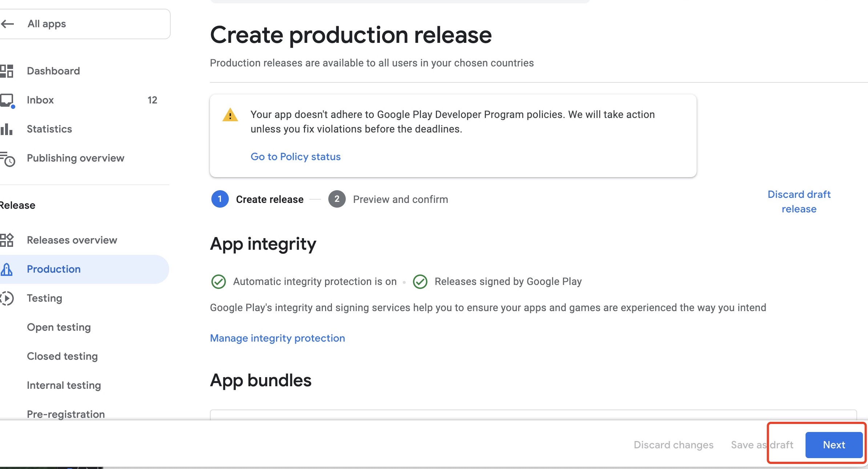Open Closed testing page
This screenshot has width=868, height=469.
point(62,356)
